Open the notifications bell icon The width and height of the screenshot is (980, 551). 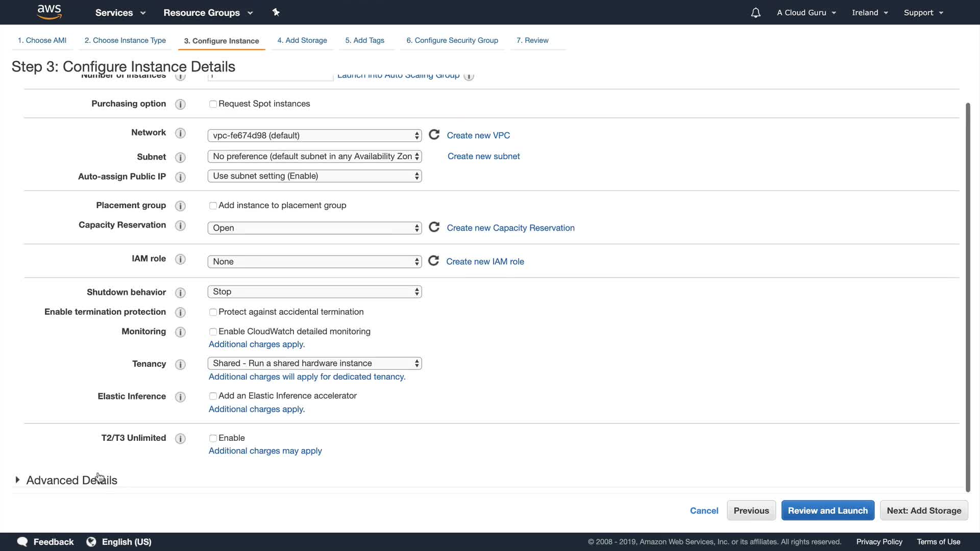point(755,13)
